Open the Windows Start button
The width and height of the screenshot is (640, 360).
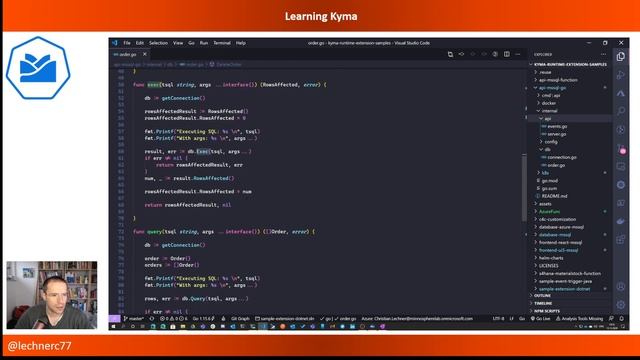click(x=113, y=327)
